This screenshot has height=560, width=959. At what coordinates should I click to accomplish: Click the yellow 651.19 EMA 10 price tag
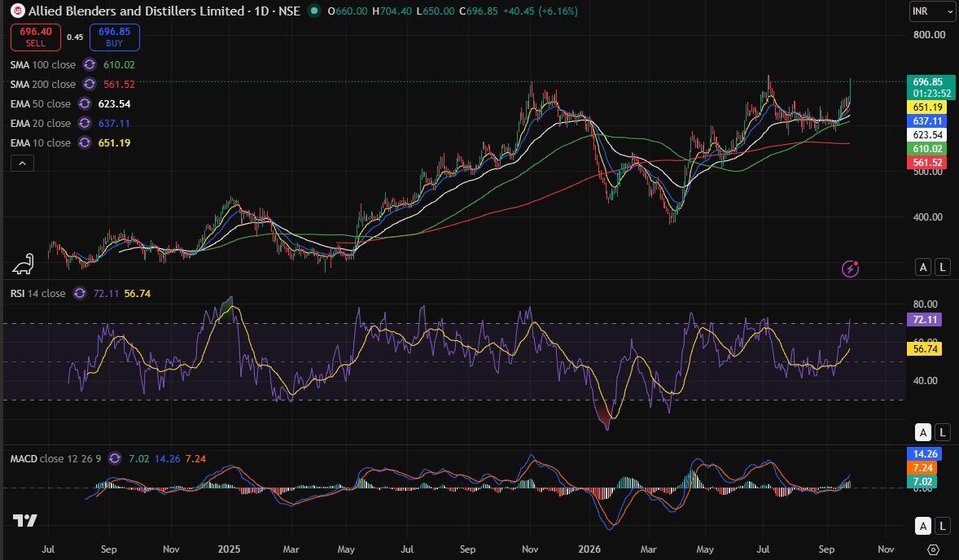927,107
